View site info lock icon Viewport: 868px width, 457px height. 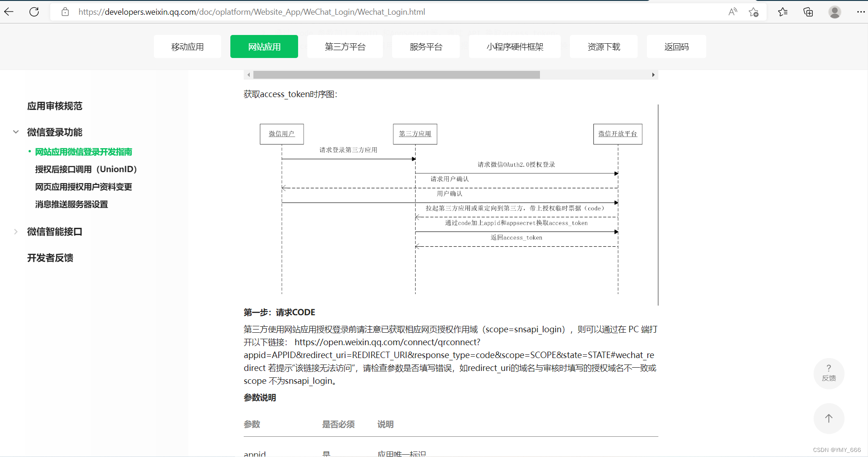pyautogui.click(x=65, y=12)
